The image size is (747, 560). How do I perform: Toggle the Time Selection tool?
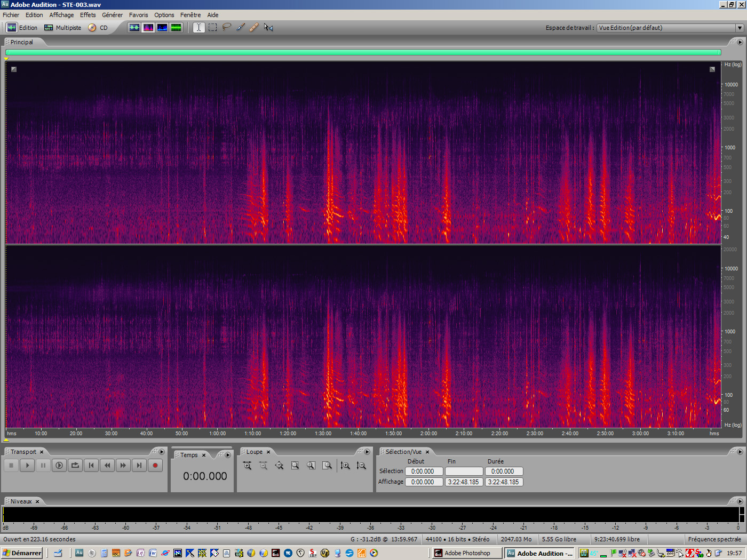tap(198, 27)
